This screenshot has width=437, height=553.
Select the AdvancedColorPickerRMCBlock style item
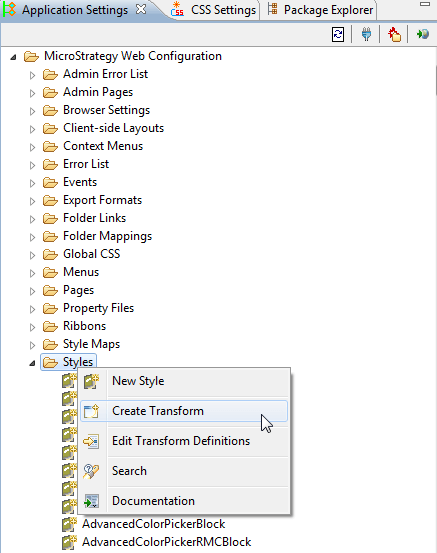coord(166,542)
